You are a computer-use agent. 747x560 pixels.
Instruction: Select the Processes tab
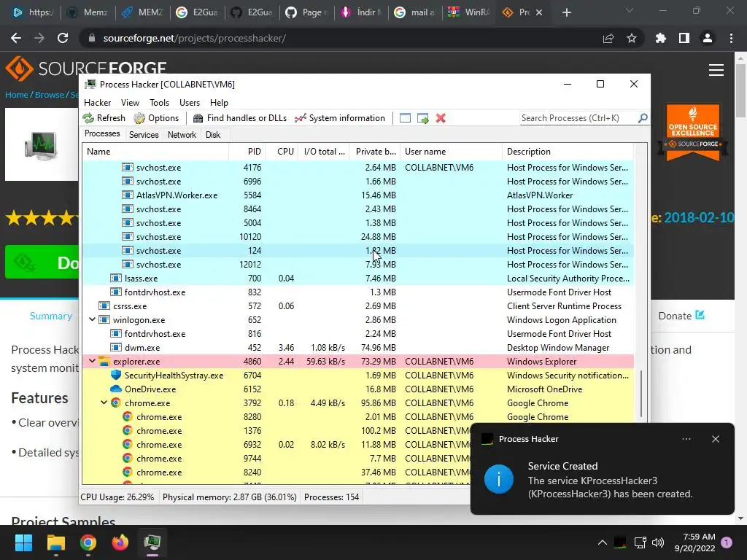click(x=102, y=134)
